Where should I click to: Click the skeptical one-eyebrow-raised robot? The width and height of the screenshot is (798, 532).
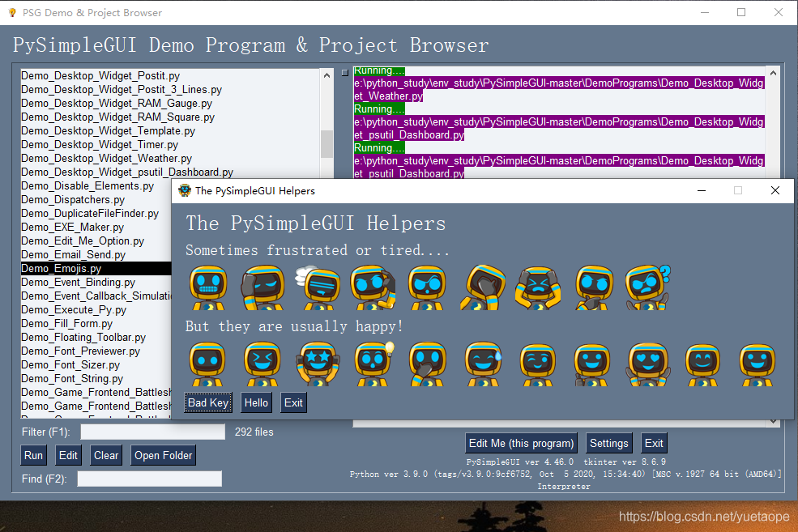tap(427, 287)
